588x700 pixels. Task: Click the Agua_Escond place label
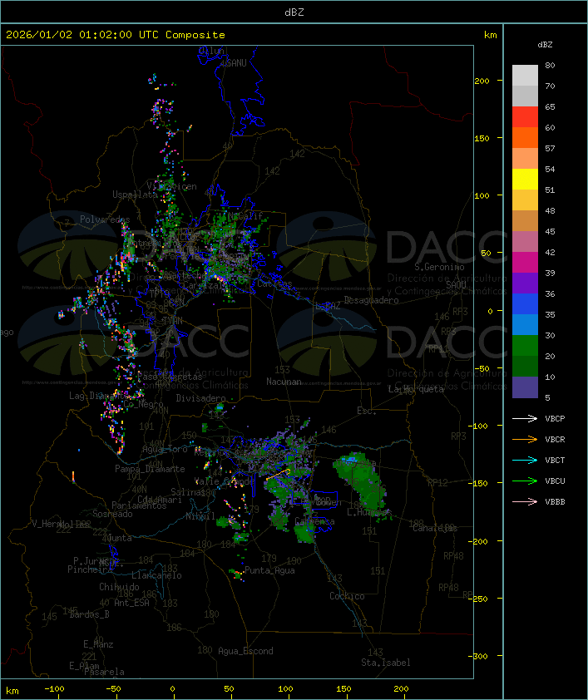[x=245, y=651]
